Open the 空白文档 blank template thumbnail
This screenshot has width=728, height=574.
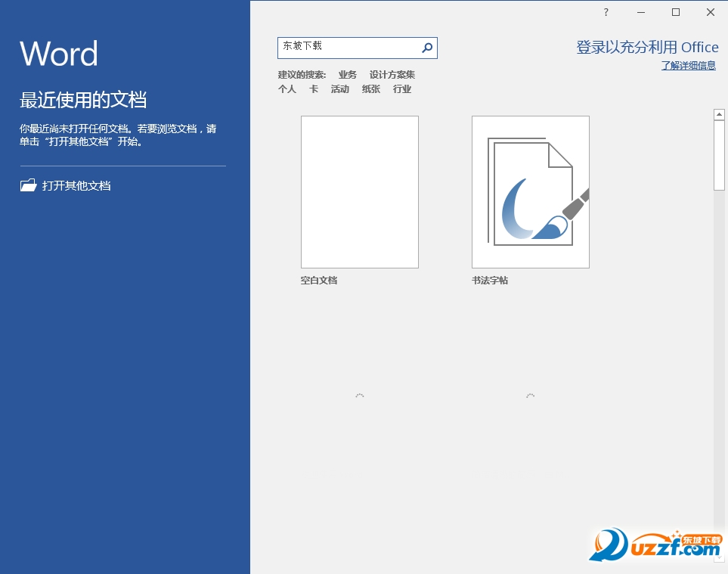(x=360, y=192)
